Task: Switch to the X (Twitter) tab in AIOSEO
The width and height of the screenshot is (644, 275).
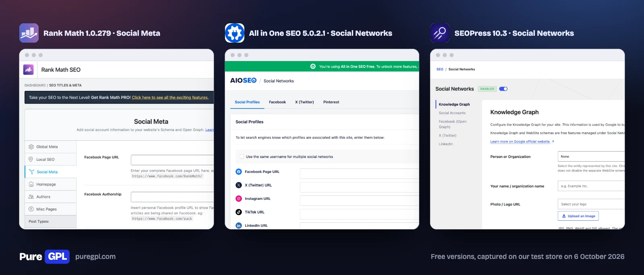Action: pos(304,102)
